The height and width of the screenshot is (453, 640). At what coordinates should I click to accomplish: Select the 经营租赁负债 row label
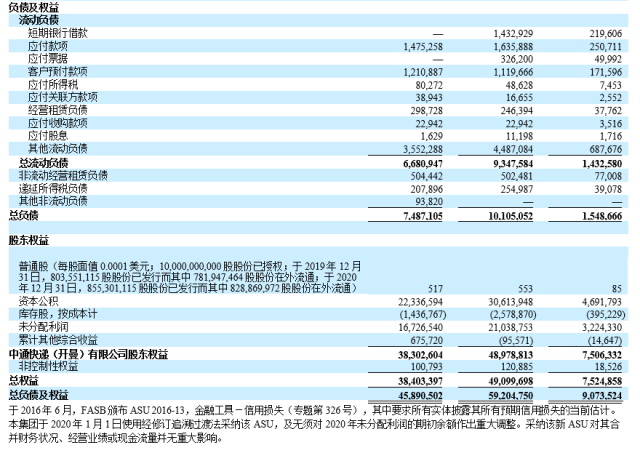coord(58,110)
